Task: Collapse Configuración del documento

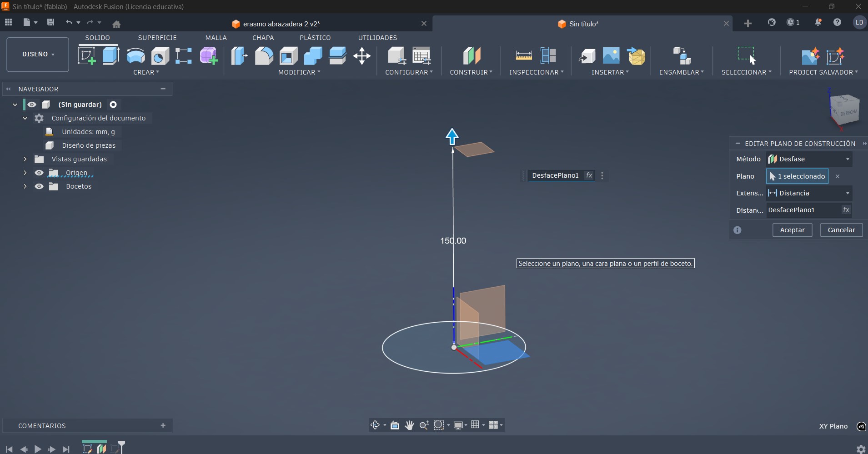Action: click(25, 118)
